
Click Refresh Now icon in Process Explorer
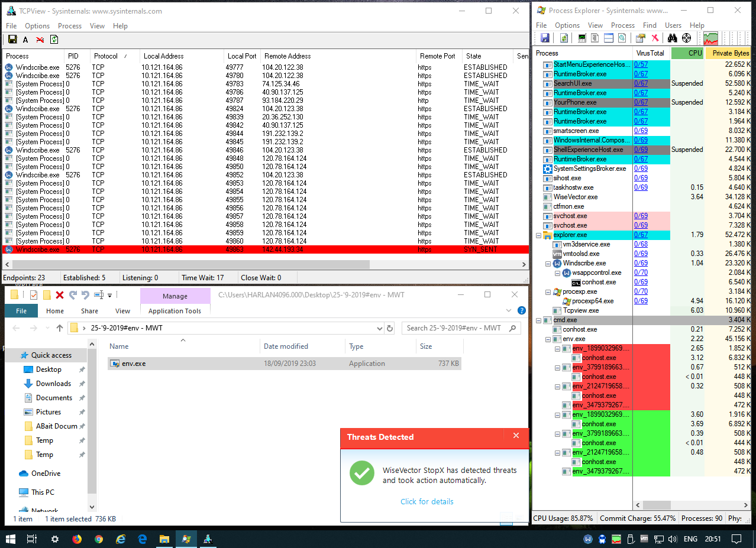coord(564,38)
